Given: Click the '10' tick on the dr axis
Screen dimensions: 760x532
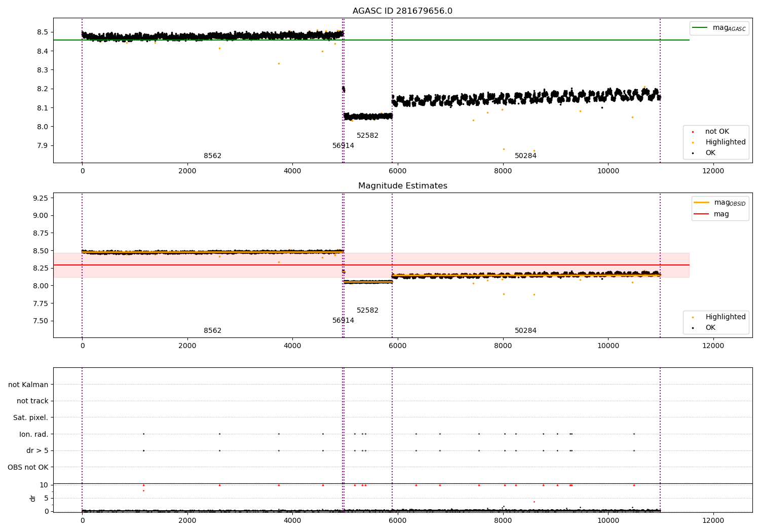Looking at the screenshot, I should click(x=44, y=485).
